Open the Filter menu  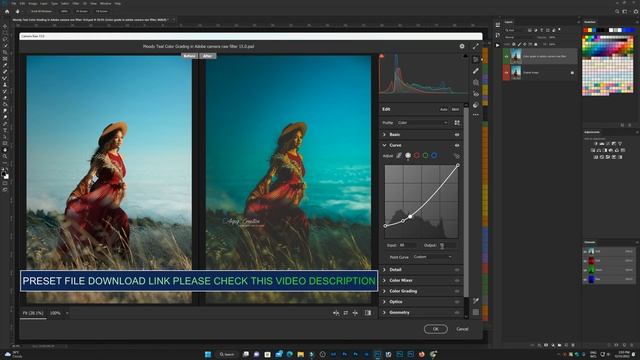coord(76,3)
